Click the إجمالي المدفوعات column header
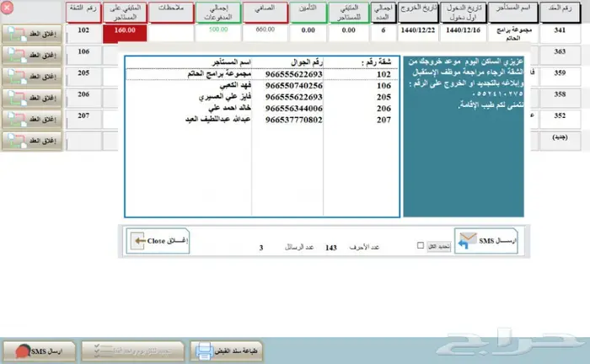Screen dimensions: 590x364 click(x=218, y=12)
